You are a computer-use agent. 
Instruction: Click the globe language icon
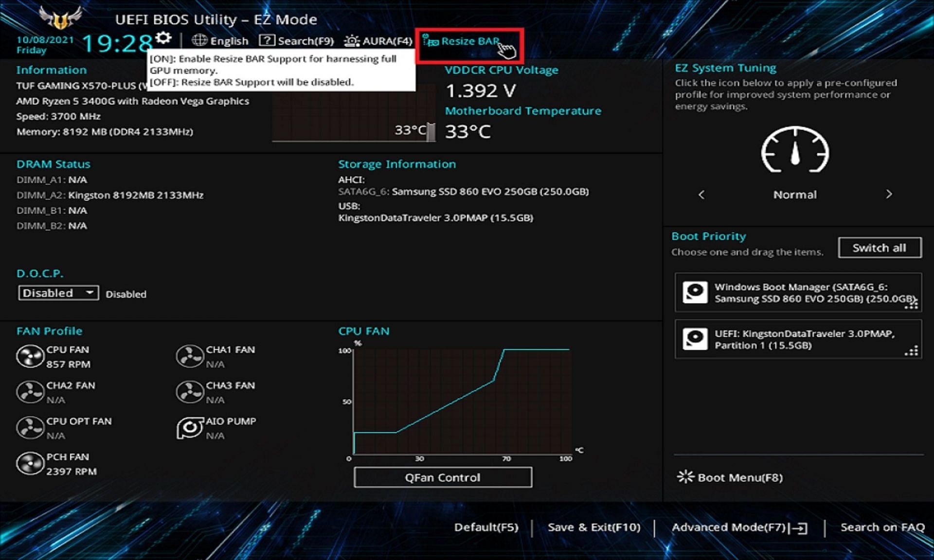click(x=199, y=40)
